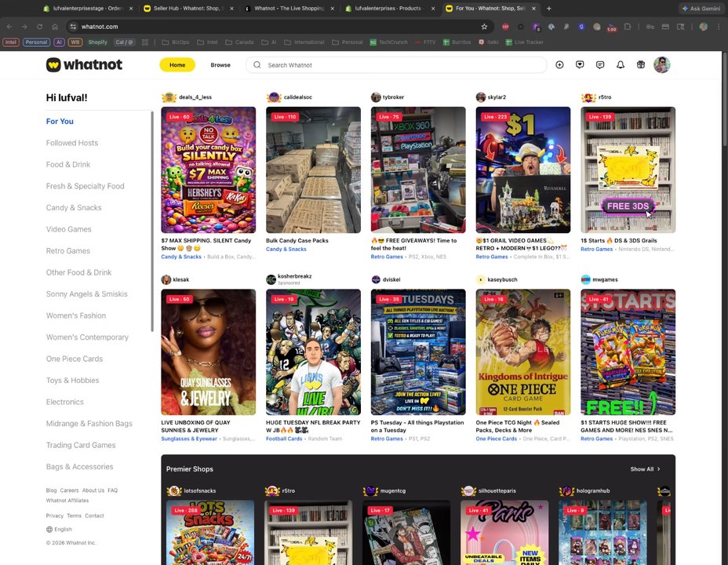
Task: Reload the page in the browser
Action: tap(40, 27)
